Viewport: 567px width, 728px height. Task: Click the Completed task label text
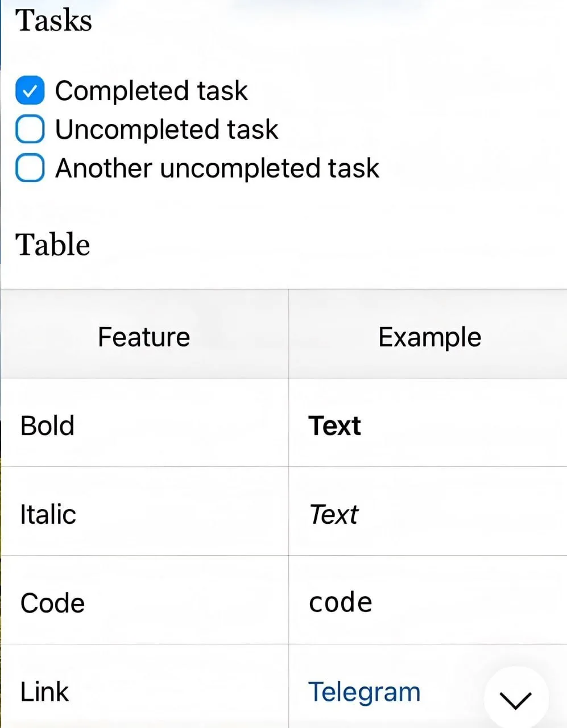point(151,91)
